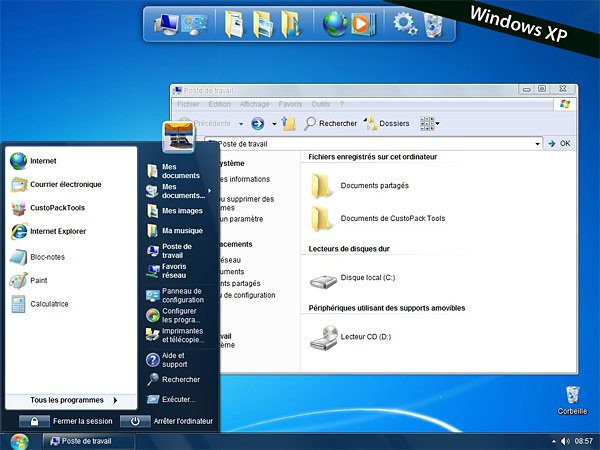
Task: Launch Internet Explorer from start menu
Action: point(71,231)
